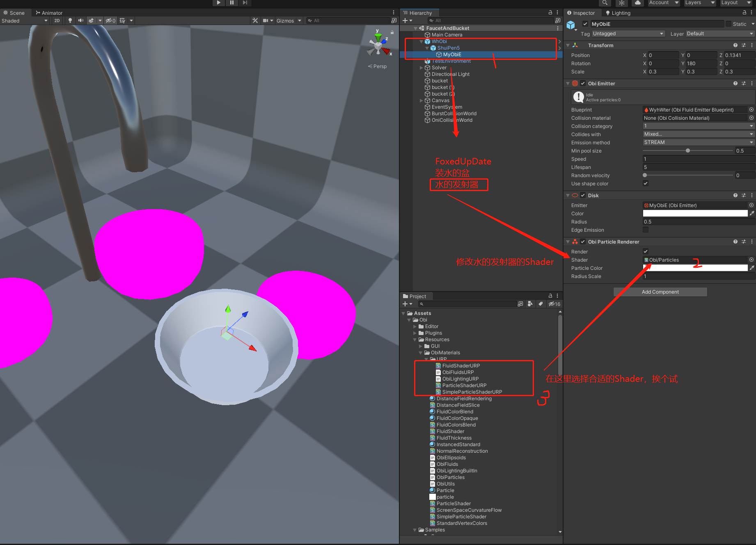Open the Emission method STREAM dropdown
Screen dimensions: 756x545
point(699,142)
